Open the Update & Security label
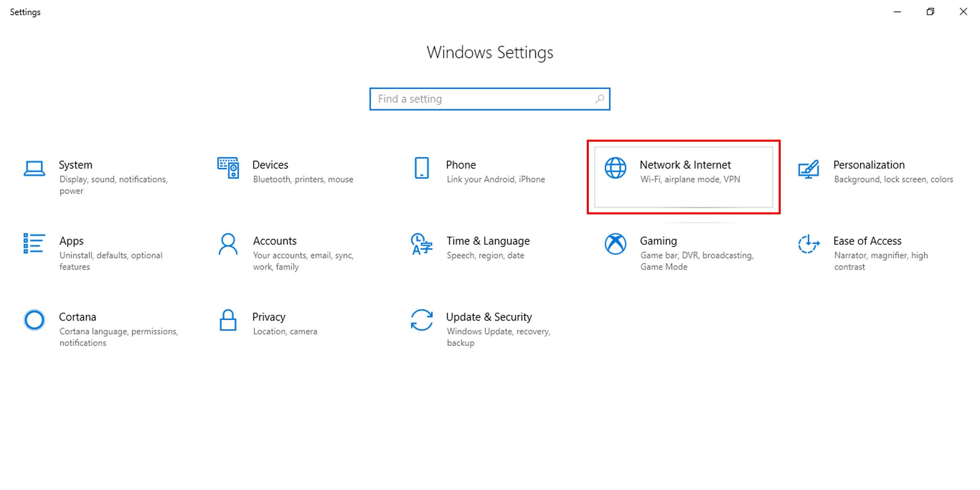 click(x=489, y=317)
